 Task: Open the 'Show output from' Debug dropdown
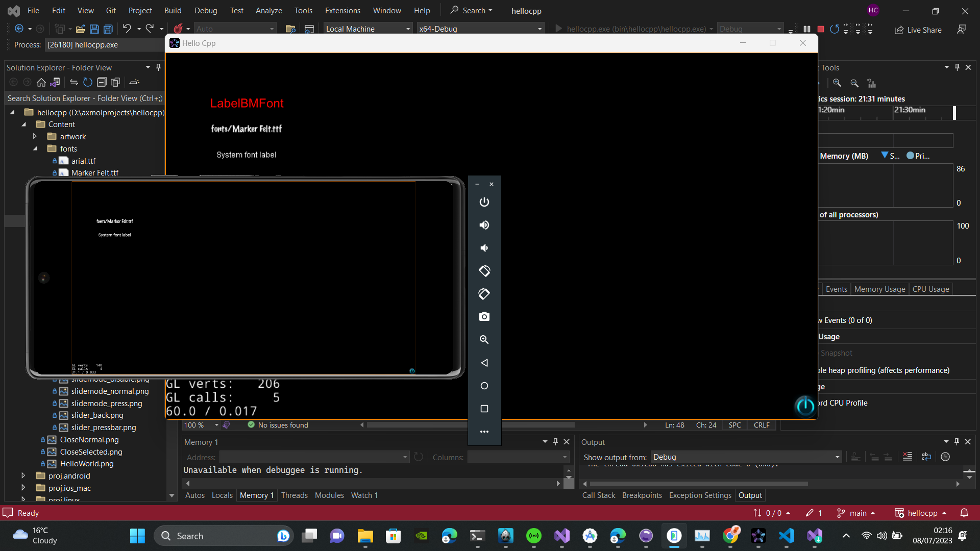pos(837,457)
